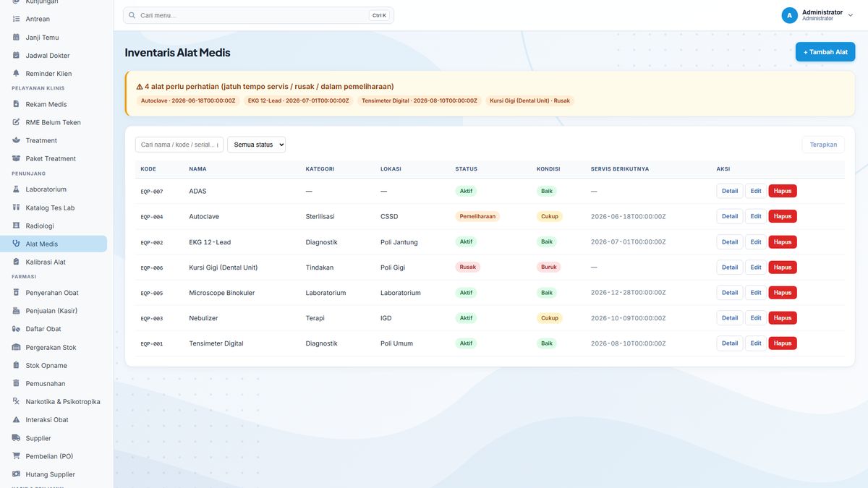The height and width of the screenshot is (488, 868).
Task: Click the Antrean sidebar icon
Action: (x=17, y=19)
